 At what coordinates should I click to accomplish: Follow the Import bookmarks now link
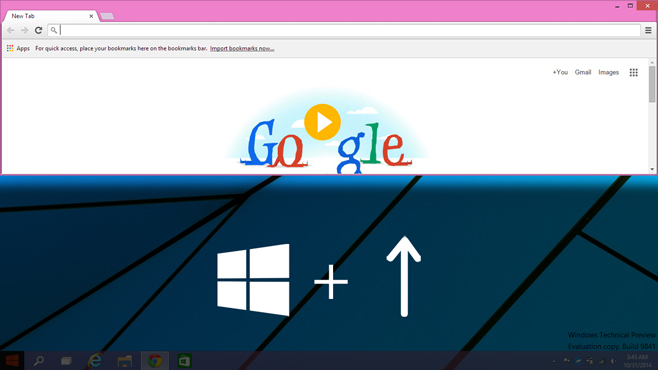tap(242, 49)
